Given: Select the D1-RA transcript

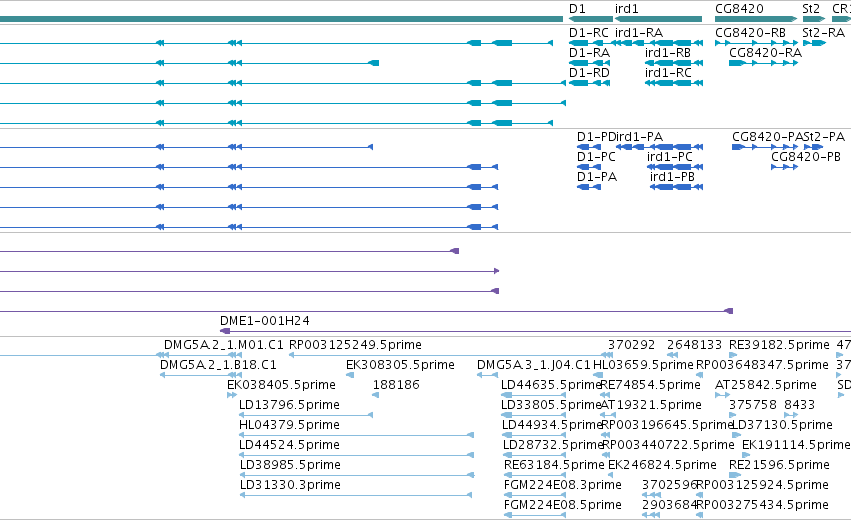Looking at the screenshot, I should tap(589, 53).
